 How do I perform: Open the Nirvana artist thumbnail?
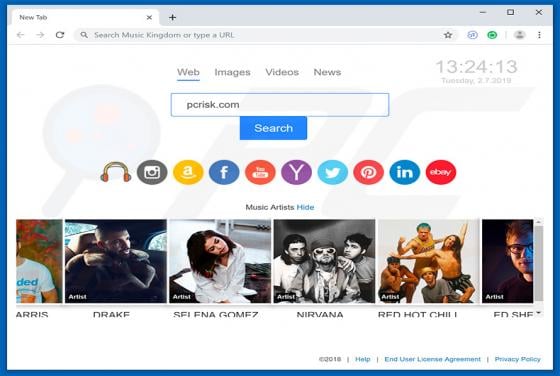click(x=324, y=261)
